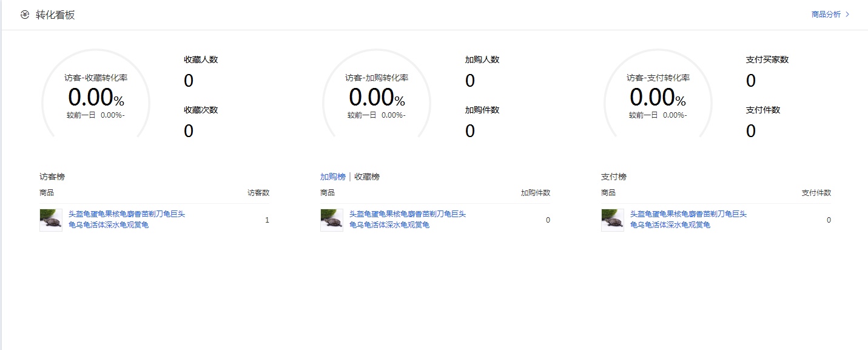Click the chevron arrow after 商品分析

(x=847, y=15)
